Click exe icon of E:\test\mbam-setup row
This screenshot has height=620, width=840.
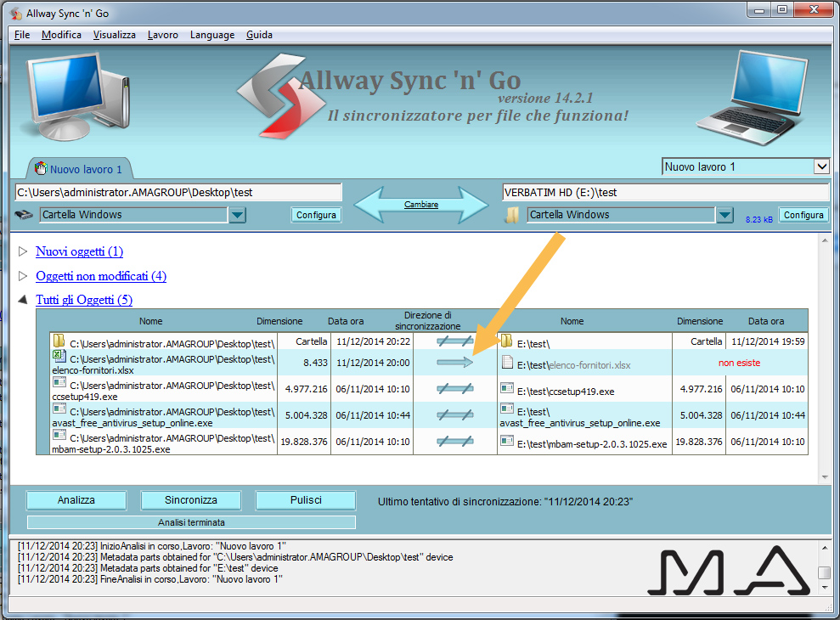pyautogui.click(x=507, y=441)
